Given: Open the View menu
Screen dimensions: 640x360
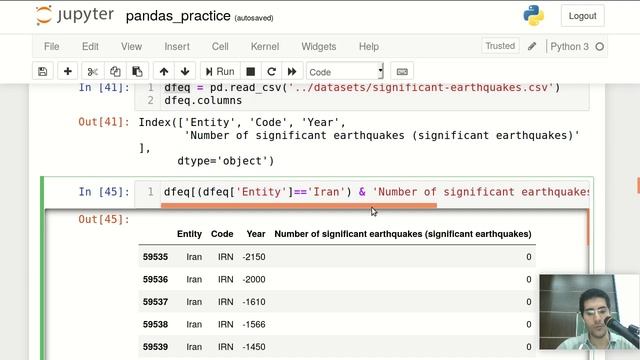Looking at the screenshot, I should tap(131, 47).
